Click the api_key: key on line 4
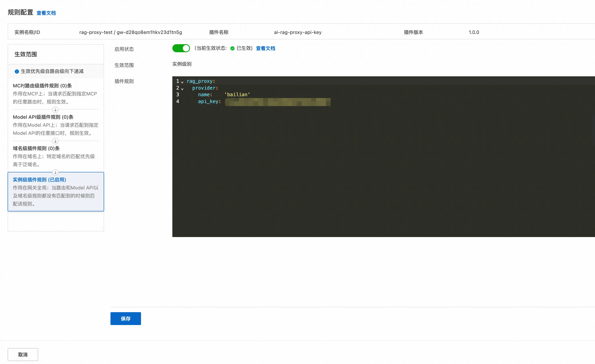This screenshot has width=595, height=364. pyautogui.click(x=209, y=101)
